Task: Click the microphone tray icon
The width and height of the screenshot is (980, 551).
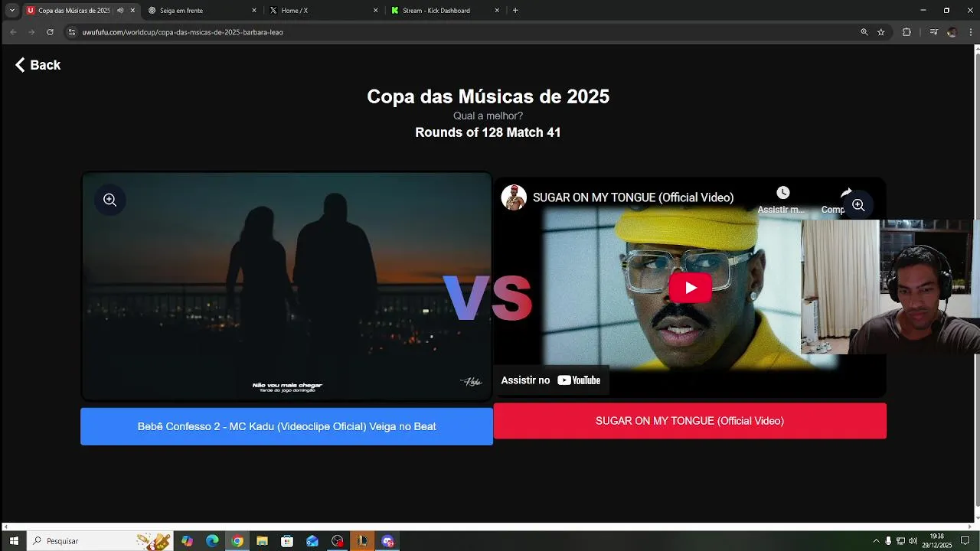Action: 888,541
